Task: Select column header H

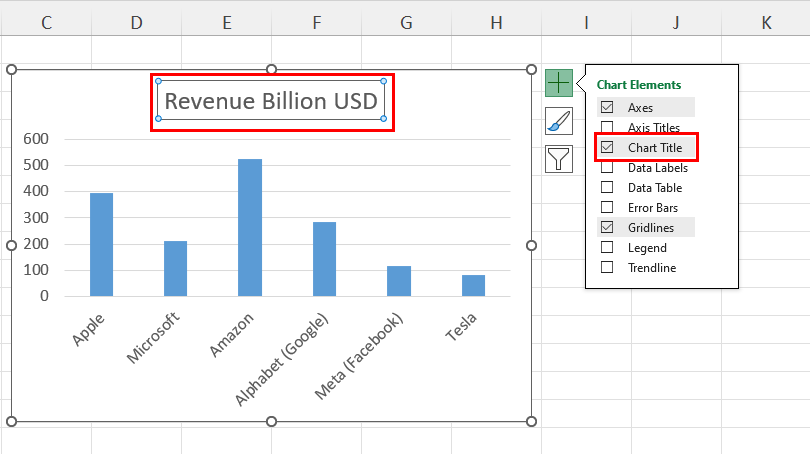Action: coord(496,23)
